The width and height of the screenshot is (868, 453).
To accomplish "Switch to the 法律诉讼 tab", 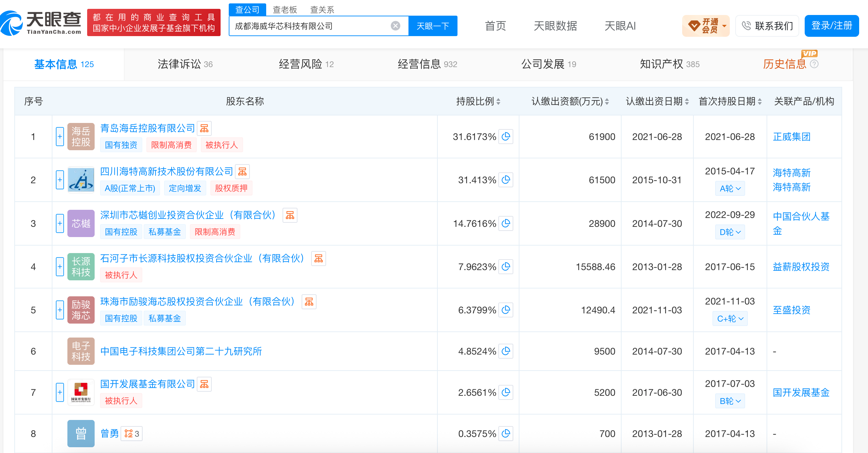I will [x=185, y=64].
